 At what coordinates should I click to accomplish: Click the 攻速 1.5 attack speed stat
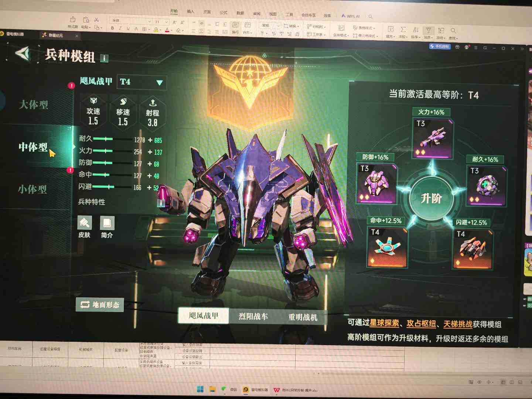coord(93,112)
